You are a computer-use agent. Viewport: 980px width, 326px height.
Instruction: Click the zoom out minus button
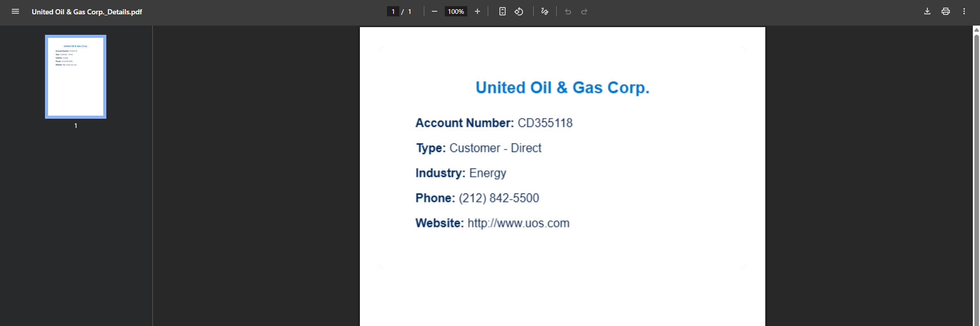[435, 11]
